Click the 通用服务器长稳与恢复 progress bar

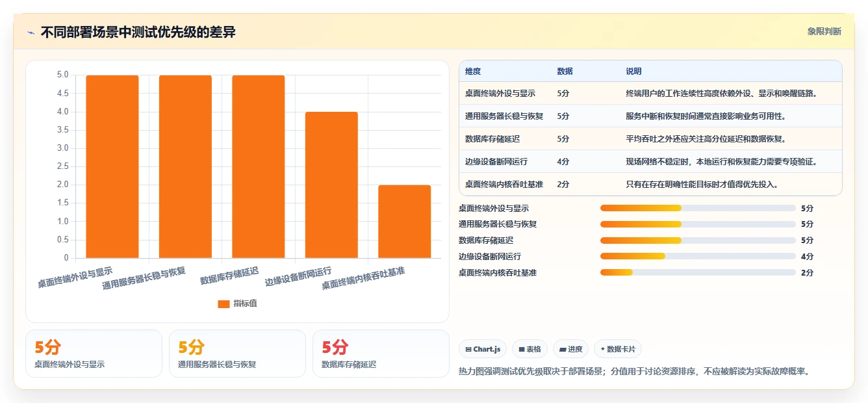click(x=698, y=224)
